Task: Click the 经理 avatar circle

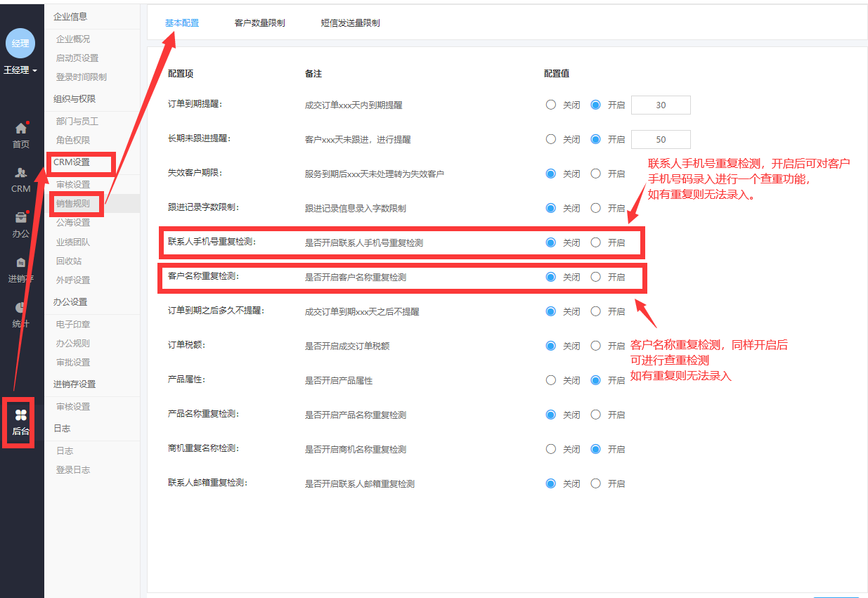Action: pos(20,44)
